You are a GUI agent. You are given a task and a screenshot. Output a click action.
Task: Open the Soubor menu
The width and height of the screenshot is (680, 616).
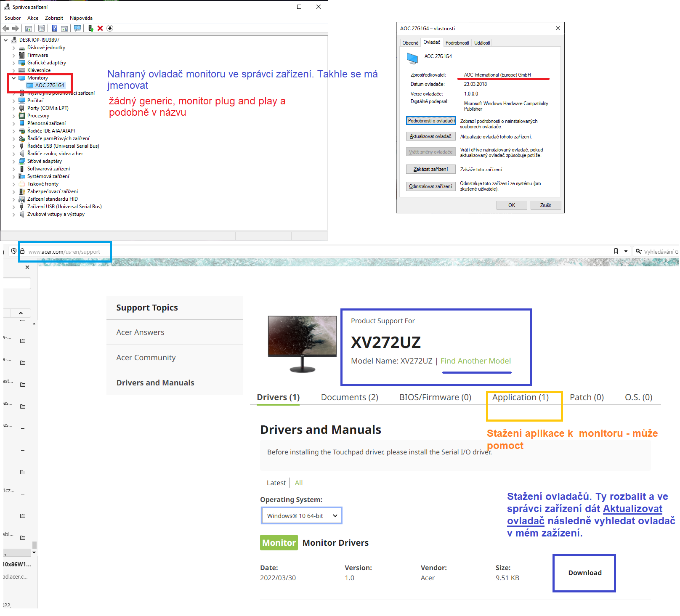[13, 18]
